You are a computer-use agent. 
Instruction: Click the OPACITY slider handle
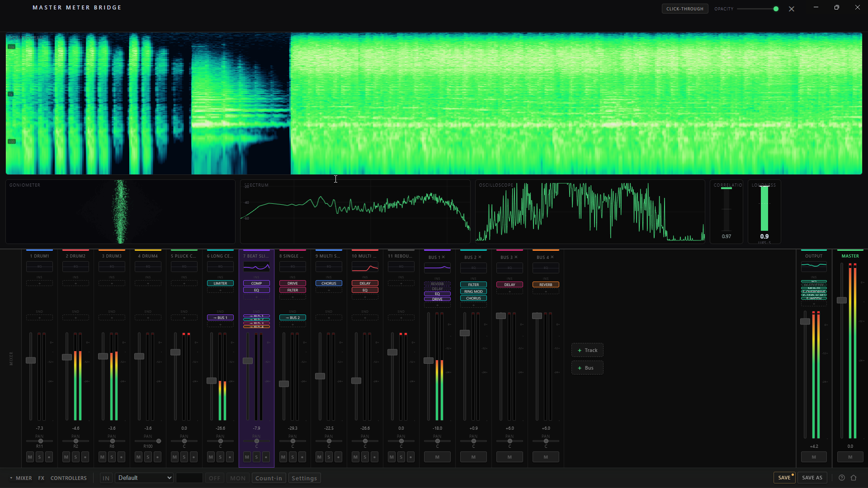pyautogui.click(x=776, y=9)
